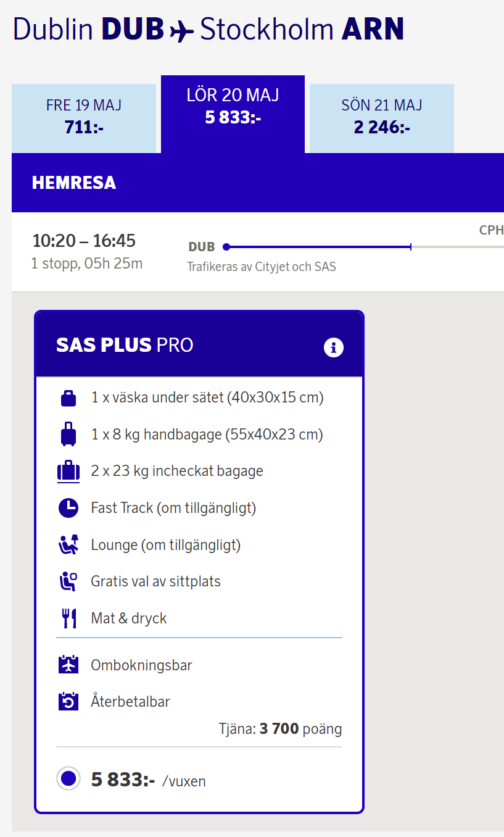Click the under-seat bag icon
The image size is (504, 837).
pos(68,398)
